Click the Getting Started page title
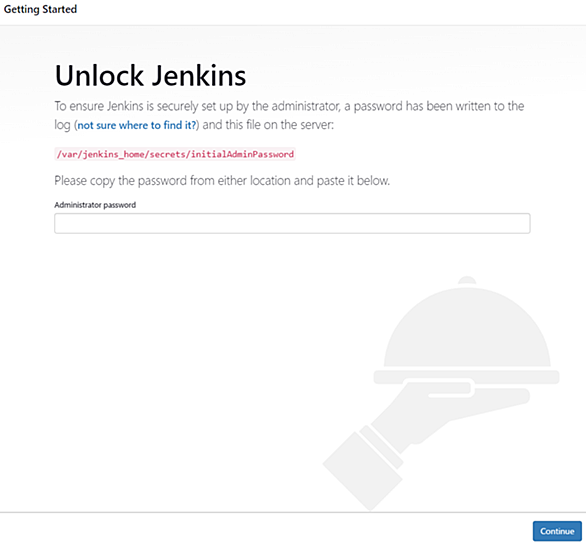The height and width of the screenshot is (546, 586). click(x=40, y=9)
